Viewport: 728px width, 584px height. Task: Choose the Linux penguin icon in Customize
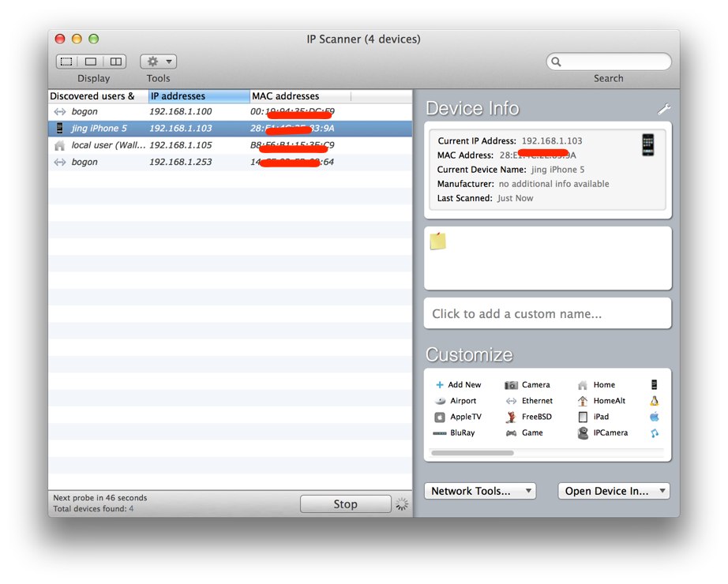coord(655,401)
